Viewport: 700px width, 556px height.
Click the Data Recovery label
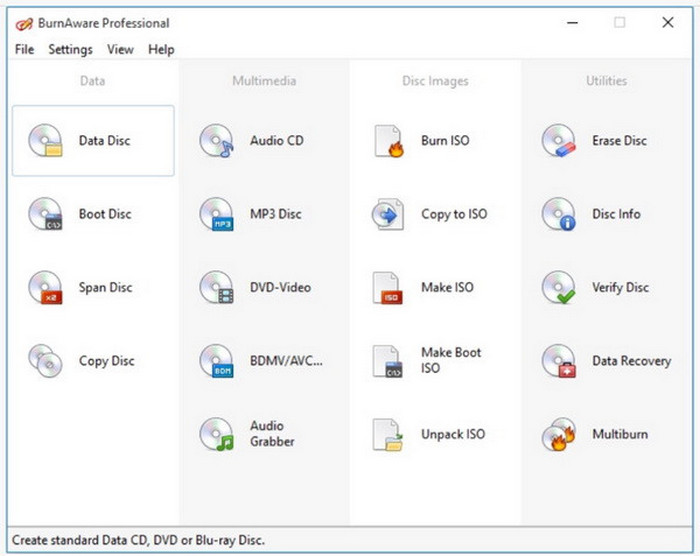(x=631, y=361)
